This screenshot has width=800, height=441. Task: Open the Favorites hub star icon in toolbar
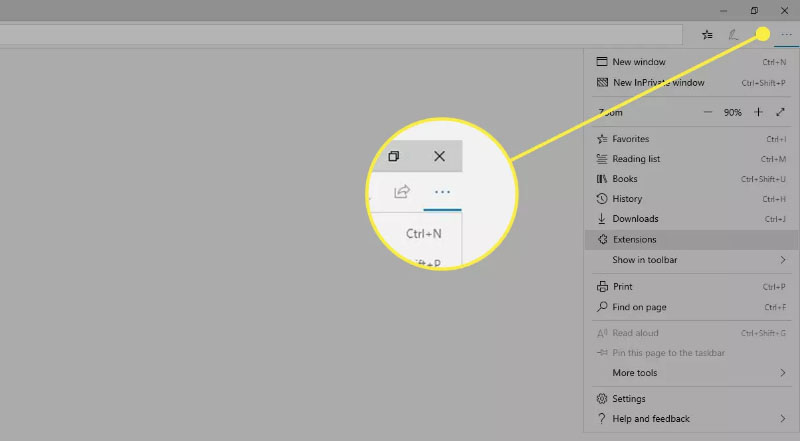[707, 34]
